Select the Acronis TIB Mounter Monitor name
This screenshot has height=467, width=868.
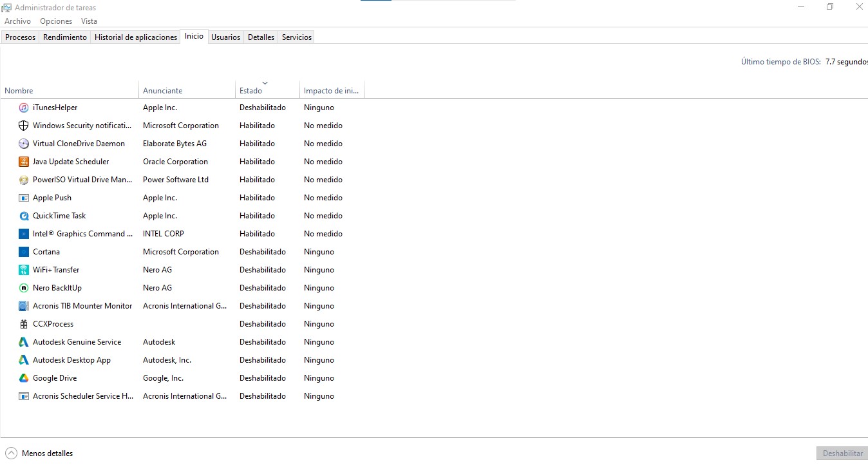[82, 306]
